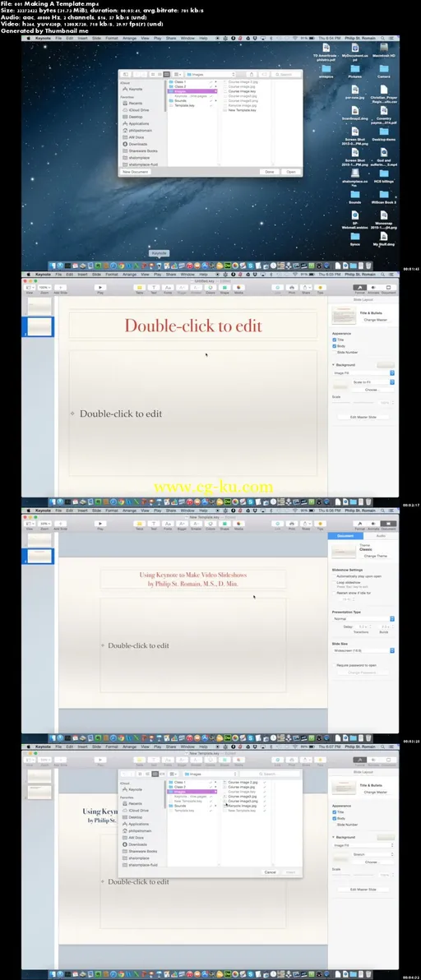In Document inspector frame, check Require password to open

[335, 666]
